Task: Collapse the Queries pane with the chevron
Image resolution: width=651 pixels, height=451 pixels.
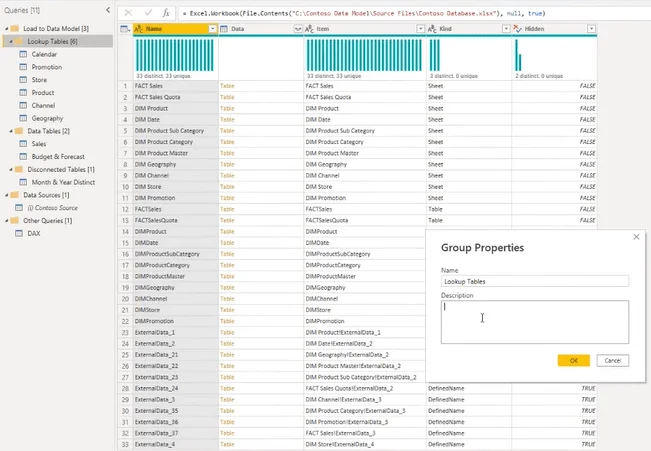Action: tap(108, 10)
